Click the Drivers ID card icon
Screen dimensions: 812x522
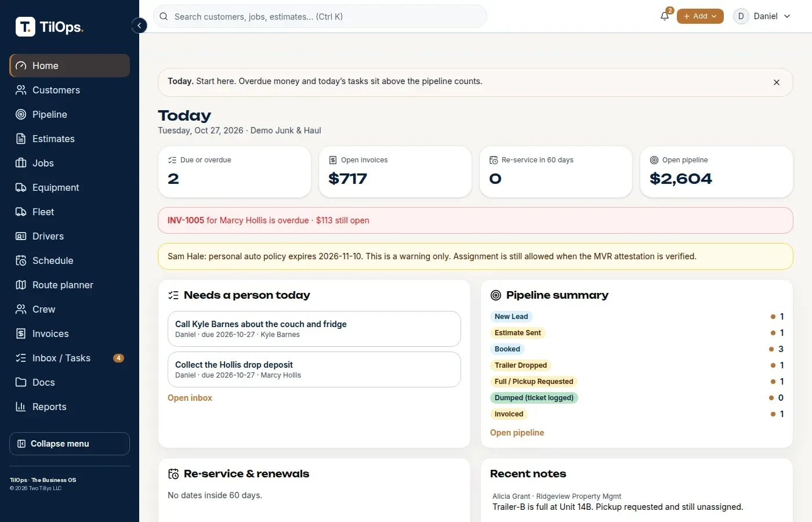pos(21,236)
